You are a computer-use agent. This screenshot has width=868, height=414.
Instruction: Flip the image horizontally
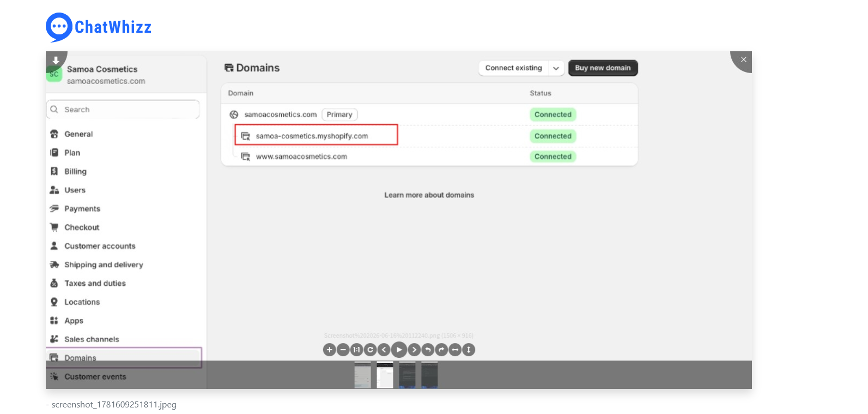[x=455, y=350]
